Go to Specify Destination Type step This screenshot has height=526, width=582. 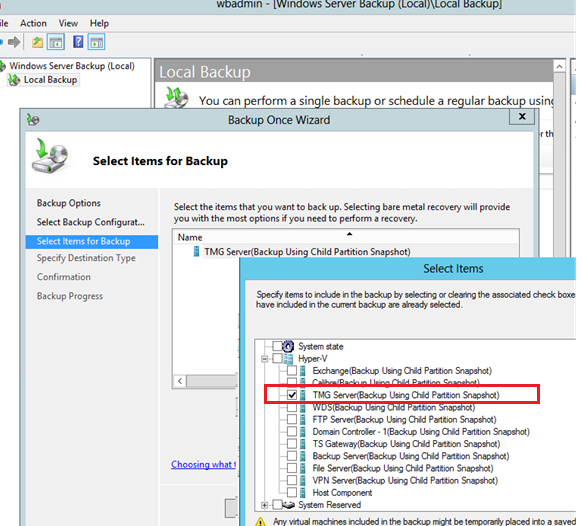coord(86,258)
